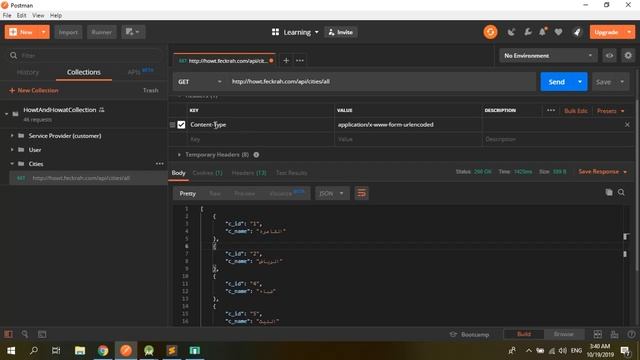The height and width of the screenshot is (360, 640).
Task: Open the two-pane layout icon
Action: 598,334
